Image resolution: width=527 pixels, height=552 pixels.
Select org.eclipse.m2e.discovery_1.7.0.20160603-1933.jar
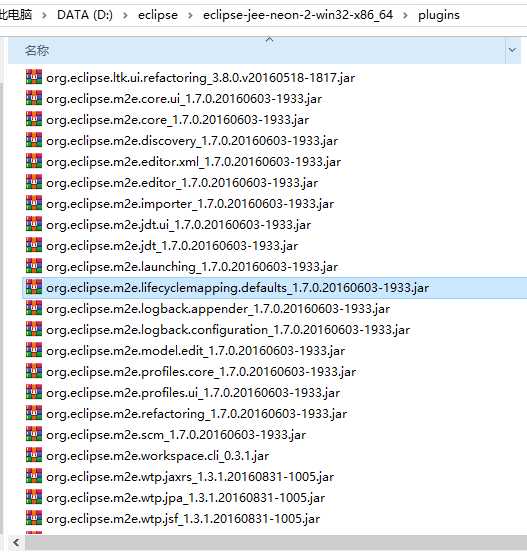192,141
